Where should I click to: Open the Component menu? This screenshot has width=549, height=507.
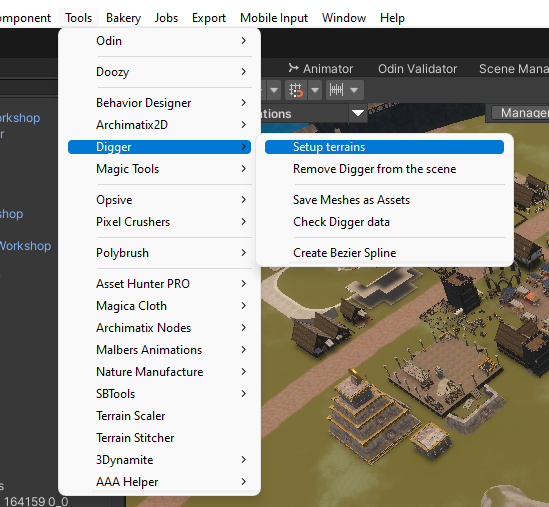(25, 18)
